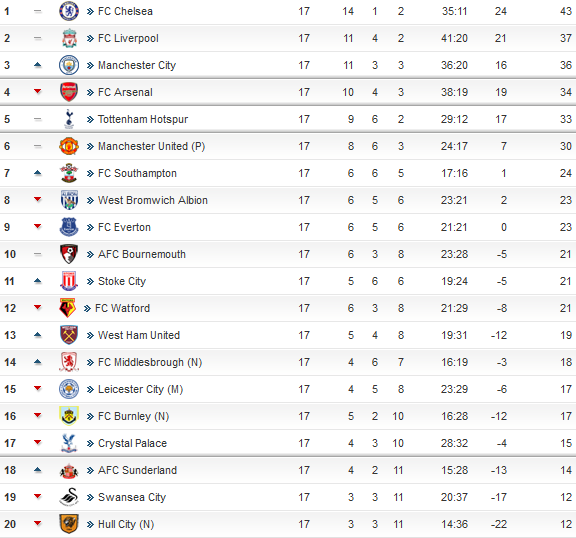Image resolution: width=576 pixels, height=538 pixels.
Task: Click the FC Chelsea club crest
Action: click(x=69, y=11)
